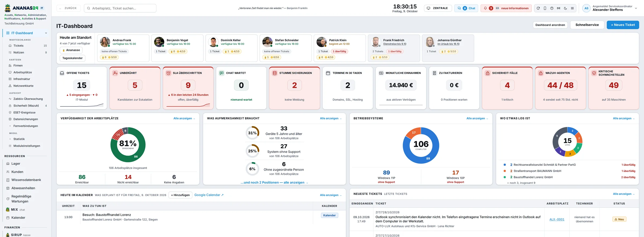
Task: Click the Kalender icon in the sidebar
Action: coord(8,218)
